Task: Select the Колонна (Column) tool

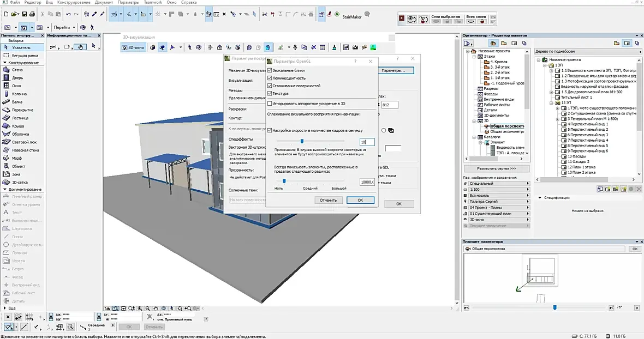Action: coord(19,94)
